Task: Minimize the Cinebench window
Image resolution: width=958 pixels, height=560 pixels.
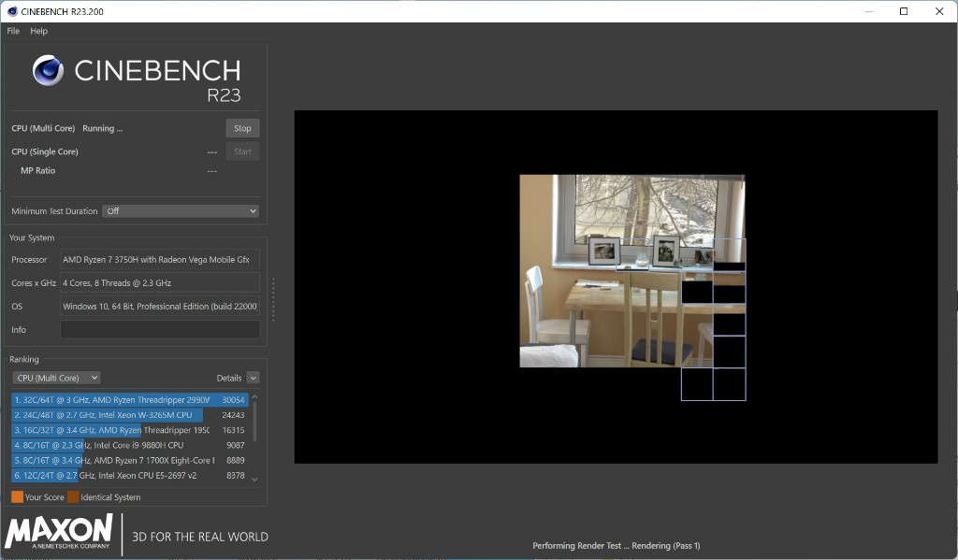Action: (867, 11)
